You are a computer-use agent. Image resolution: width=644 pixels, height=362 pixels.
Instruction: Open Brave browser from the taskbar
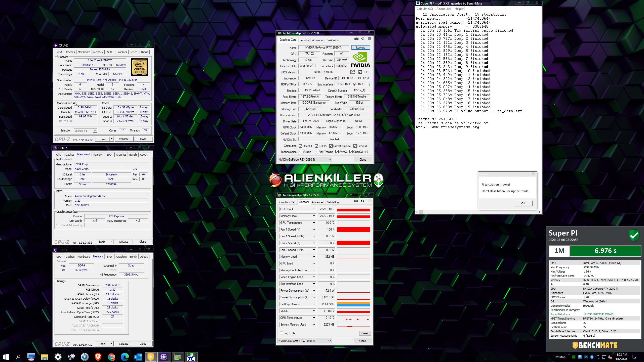pyautogui.click(x=98, y=357)
